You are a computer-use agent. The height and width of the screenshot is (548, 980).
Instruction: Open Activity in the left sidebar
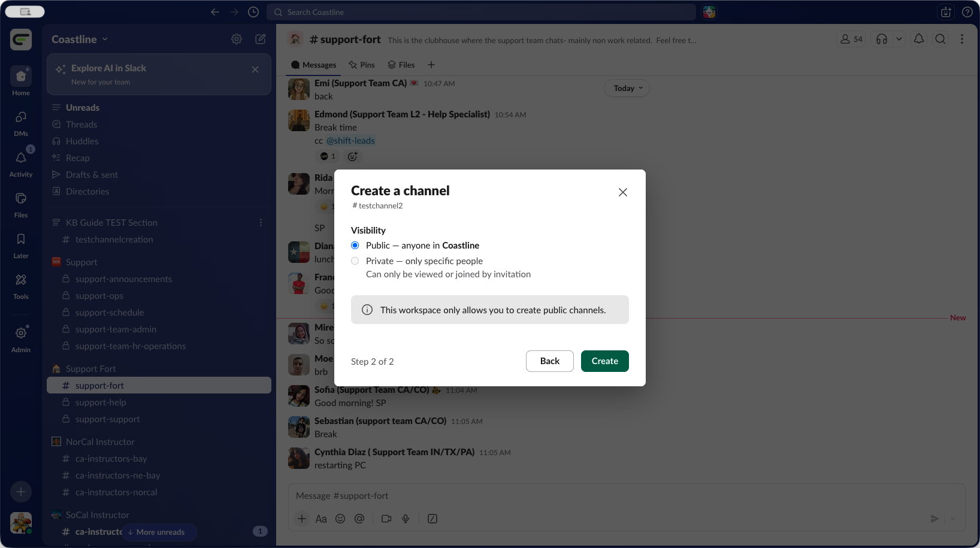(x=21, y=163)
